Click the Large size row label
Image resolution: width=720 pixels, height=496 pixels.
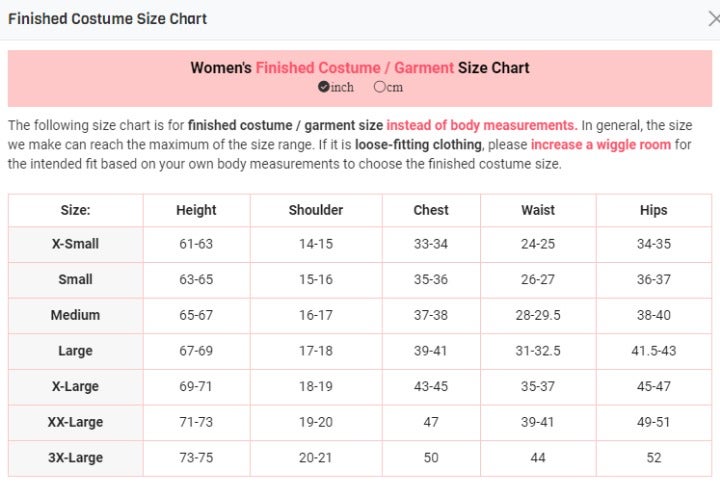click(x=75, y=351)
